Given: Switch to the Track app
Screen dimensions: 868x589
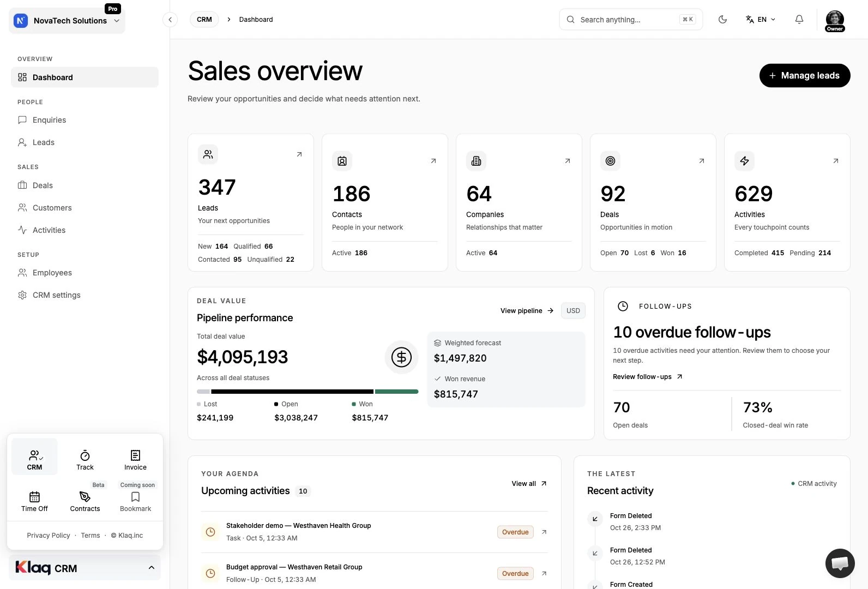Looking at the screenshot, I should click(x=85, y=460).
